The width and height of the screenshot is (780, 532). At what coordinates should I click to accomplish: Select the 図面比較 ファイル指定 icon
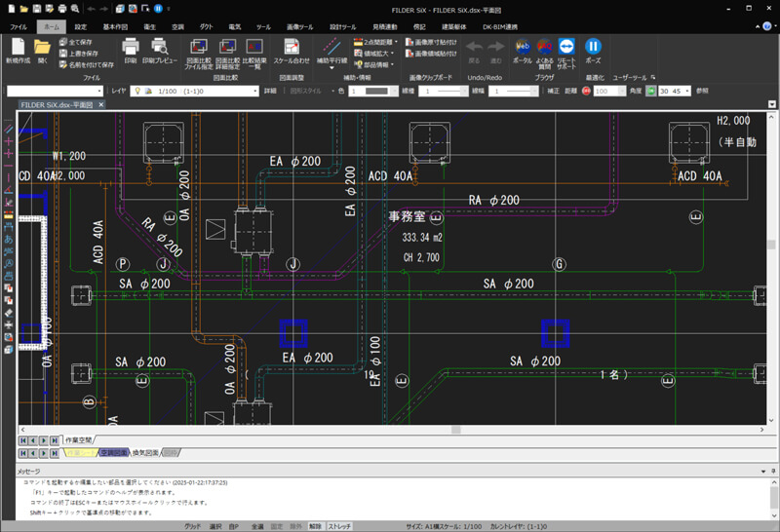point(198,47)
